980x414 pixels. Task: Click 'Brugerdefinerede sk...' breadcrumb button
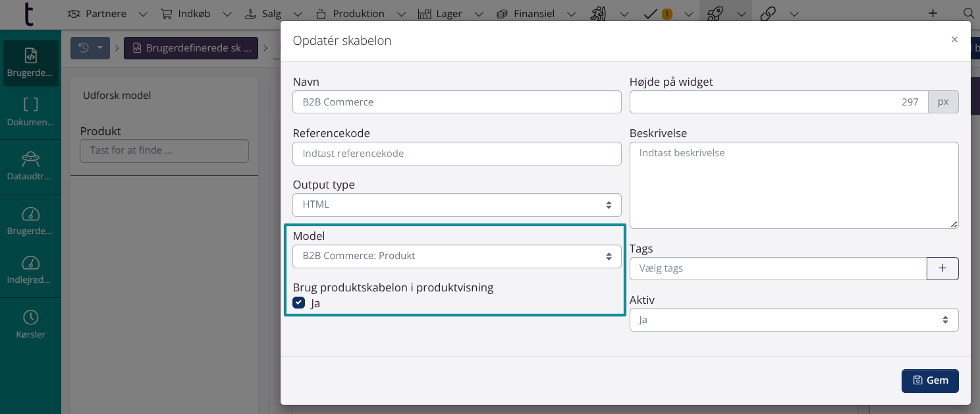pyautogui.click(x=191, y=48)
